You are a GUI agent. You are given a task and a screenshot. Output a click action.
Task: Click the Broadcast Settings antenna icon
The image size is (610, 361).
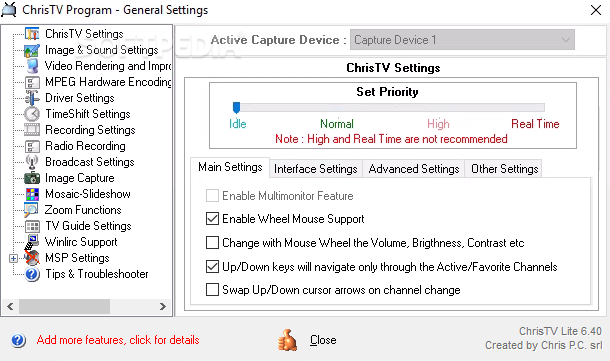pos(32,162)
